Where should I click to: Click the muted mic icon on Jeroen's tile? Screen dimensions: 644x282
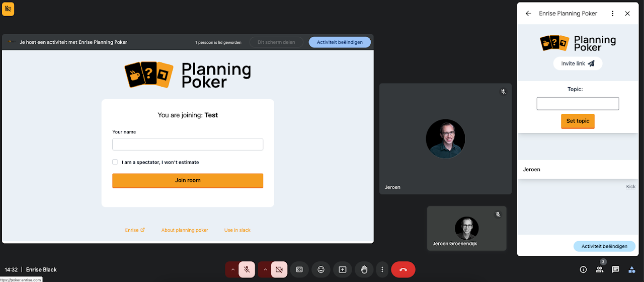coord(503,92)
